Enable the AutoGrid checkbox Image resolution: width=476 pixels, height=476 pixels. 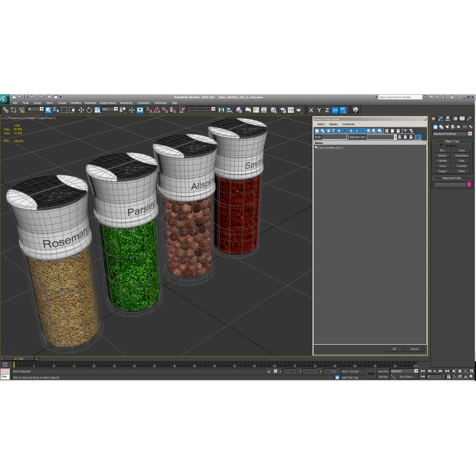tap(442, 146)
